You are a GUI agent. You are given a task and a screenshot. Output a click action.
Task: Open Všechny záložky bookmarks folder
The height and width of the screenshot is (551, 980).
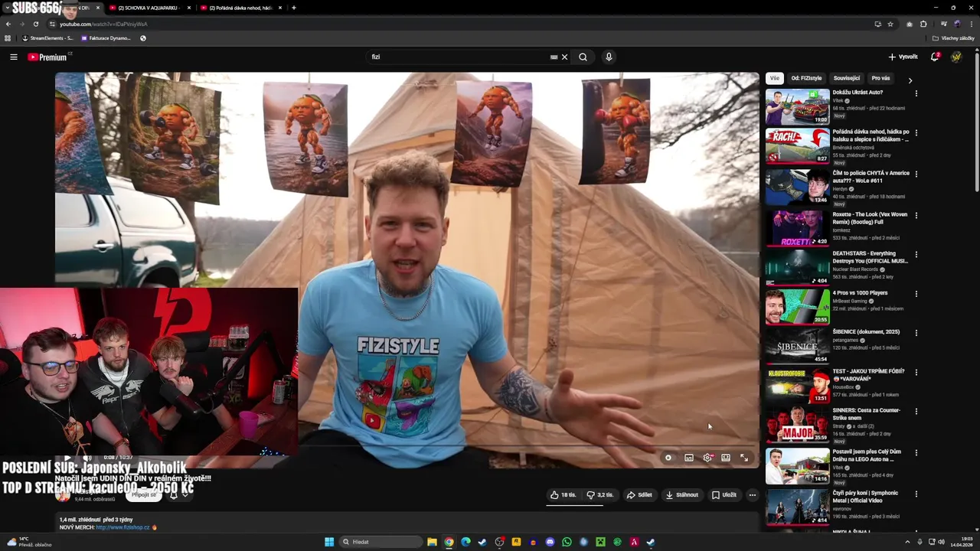pyautogui.click(x=953, y=38)
